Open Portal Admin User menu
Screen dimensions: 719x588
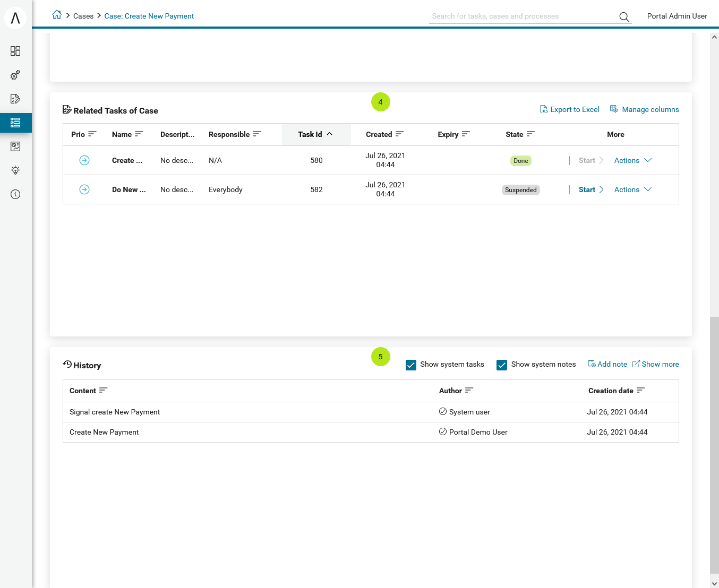(677, 16)
